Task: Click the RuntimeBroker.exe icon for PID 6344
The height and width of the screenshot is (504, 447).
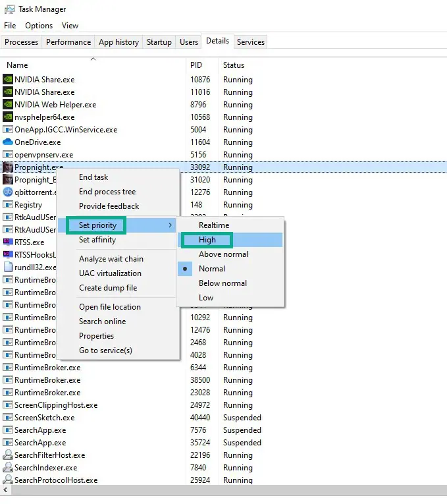Action: tap(8, 367)
